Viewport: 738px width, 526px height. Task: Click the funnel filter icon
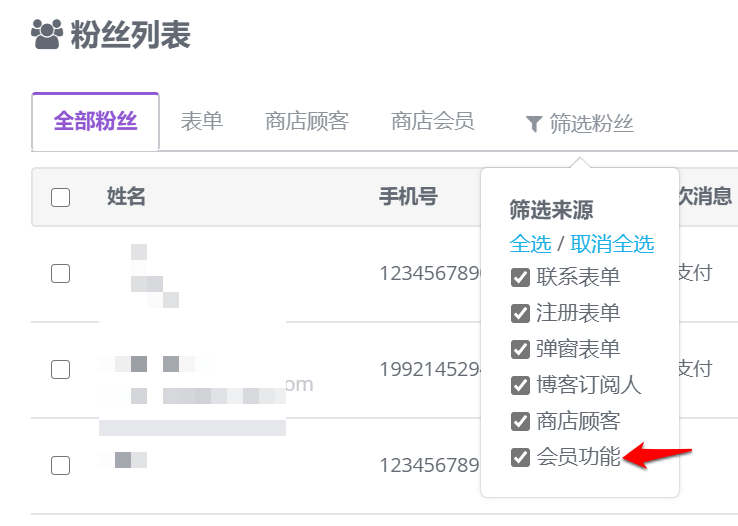point(534,124)
